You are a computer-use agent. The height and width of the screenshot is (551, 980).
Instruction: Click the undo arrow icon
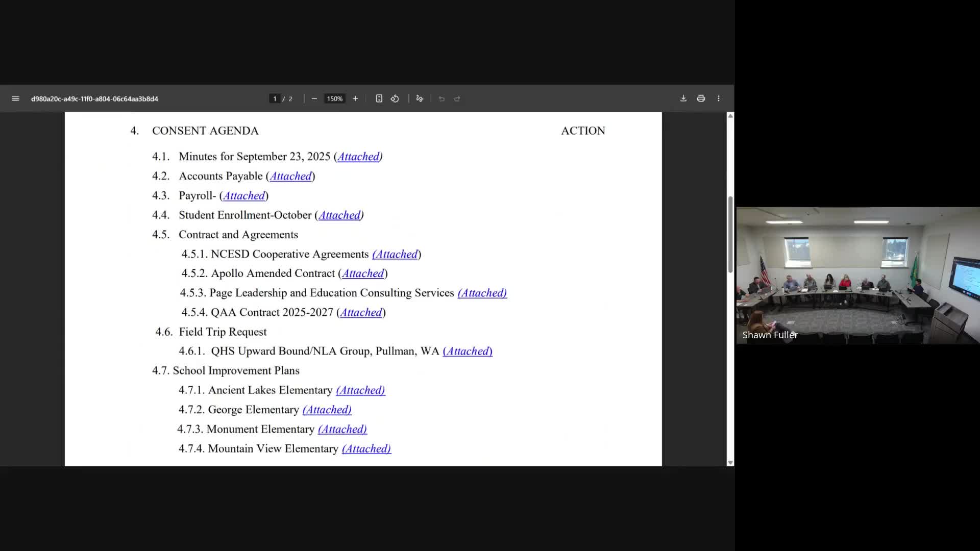click(x=442, y=98)
